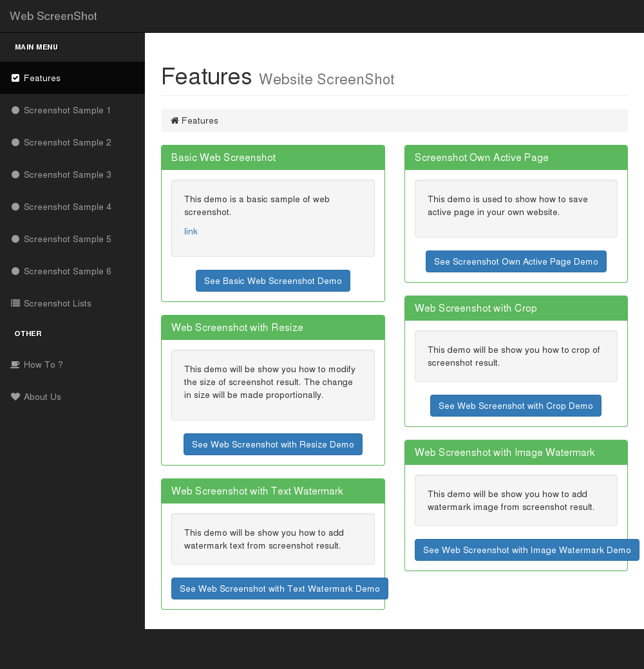Click the coffee cup icon by How To
Screen dimensions: 644x669
[15, 365]
